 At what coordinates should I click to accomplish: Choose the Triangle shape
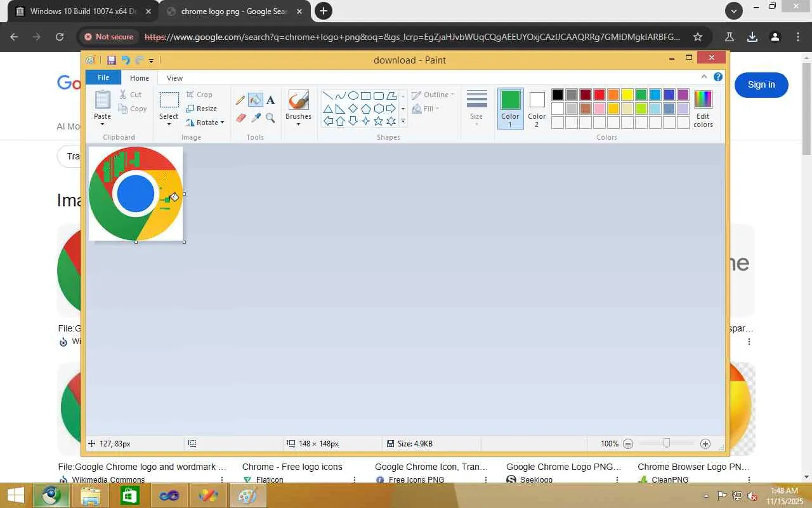[328, 109]
